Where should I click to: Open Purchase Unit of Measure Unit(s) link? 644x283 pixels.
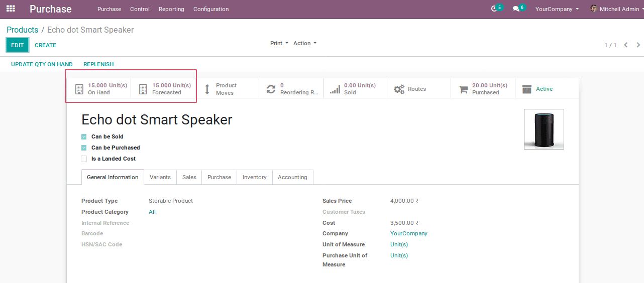coord(399,255)
